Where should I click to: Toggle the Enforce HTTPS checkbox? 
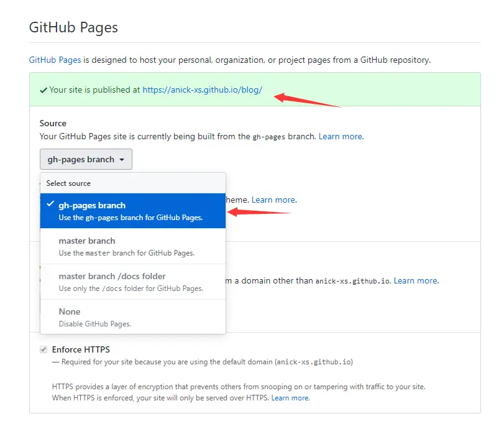pos(44,349)
